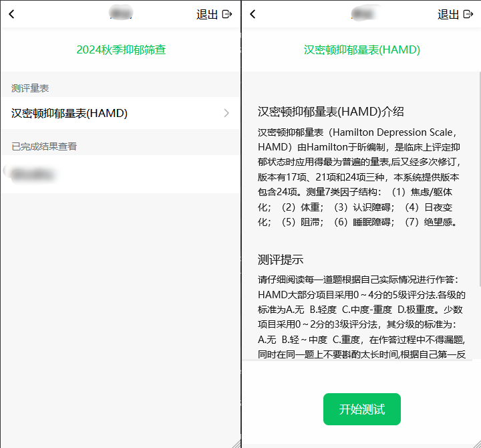Expand chevron beside HAMD list item
Image resolution: width=481 pixels, height=448 pixels.
(226, 113)
